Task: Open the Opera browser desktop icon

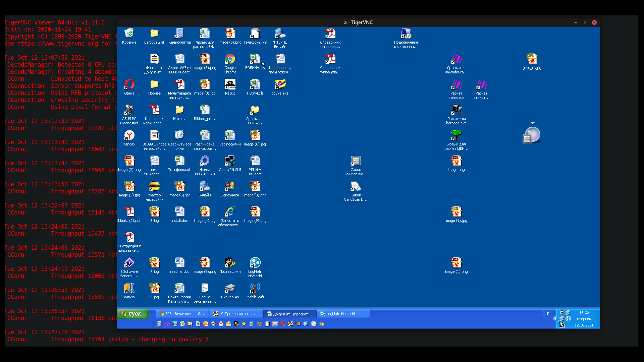Action: point(129,85)
